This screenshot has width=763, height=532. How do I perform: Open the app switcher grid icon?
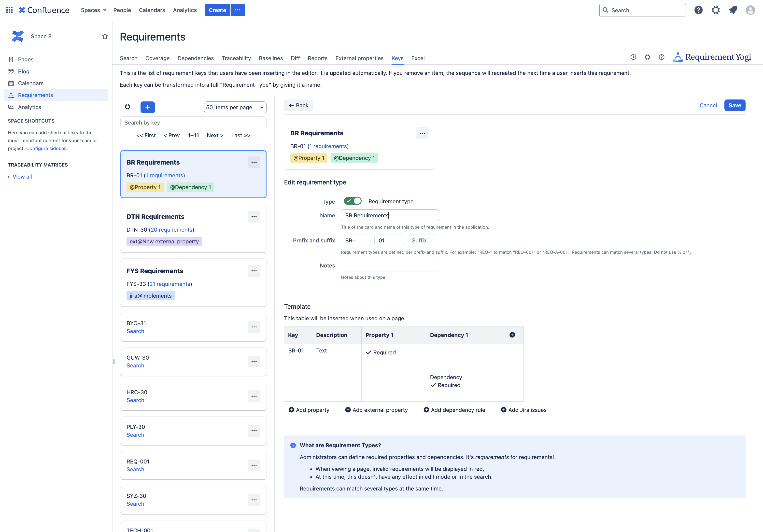click(x=9, y=10)
